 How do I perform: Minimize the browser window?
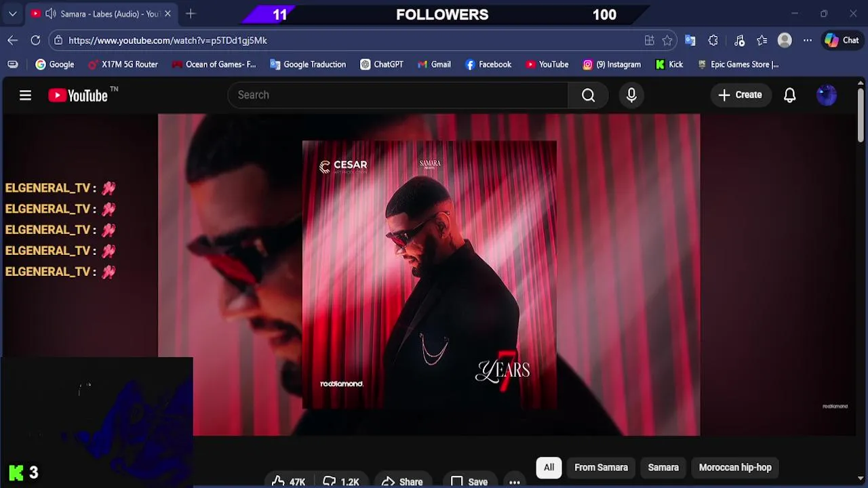point(795,14)
